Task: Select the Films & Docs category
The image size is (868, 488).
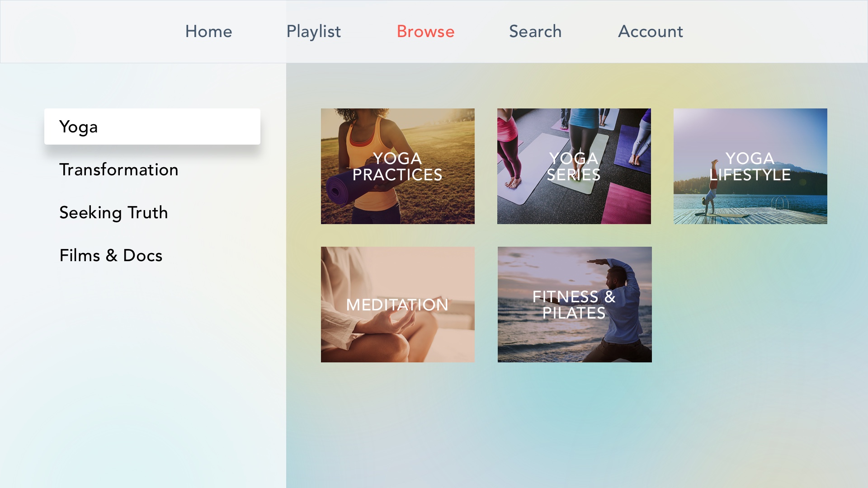Action: coord(111,255)
